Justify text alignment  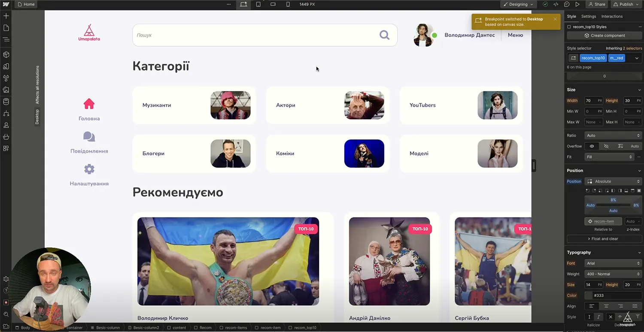(x=635, y=306)
